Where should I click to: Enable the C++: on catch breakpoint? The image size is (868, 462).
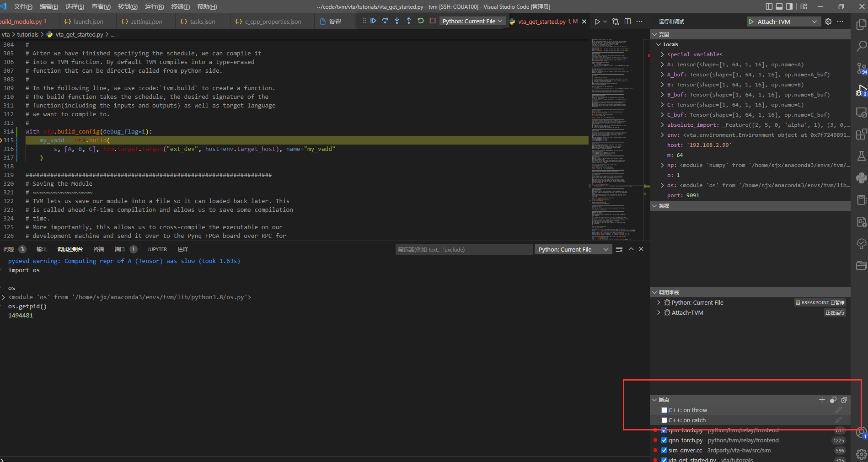coord(664,420)
